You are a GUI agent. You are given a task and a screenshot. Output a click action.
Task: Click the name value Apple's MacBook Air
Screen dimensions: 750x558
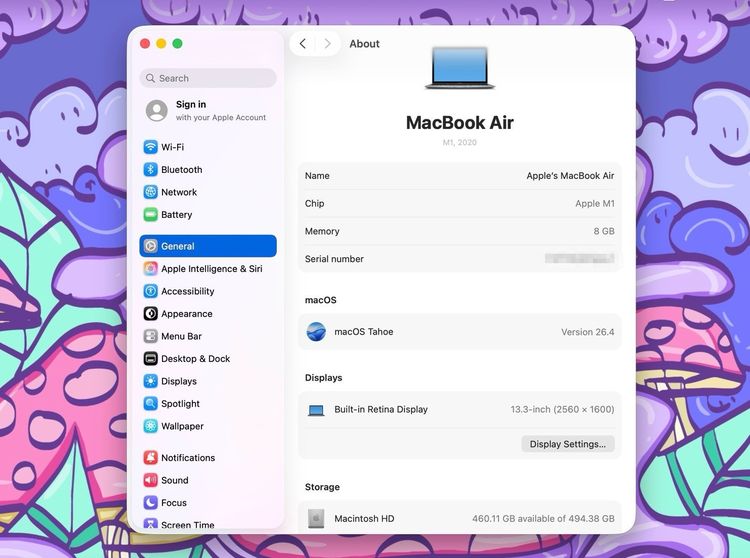[570, 175]
